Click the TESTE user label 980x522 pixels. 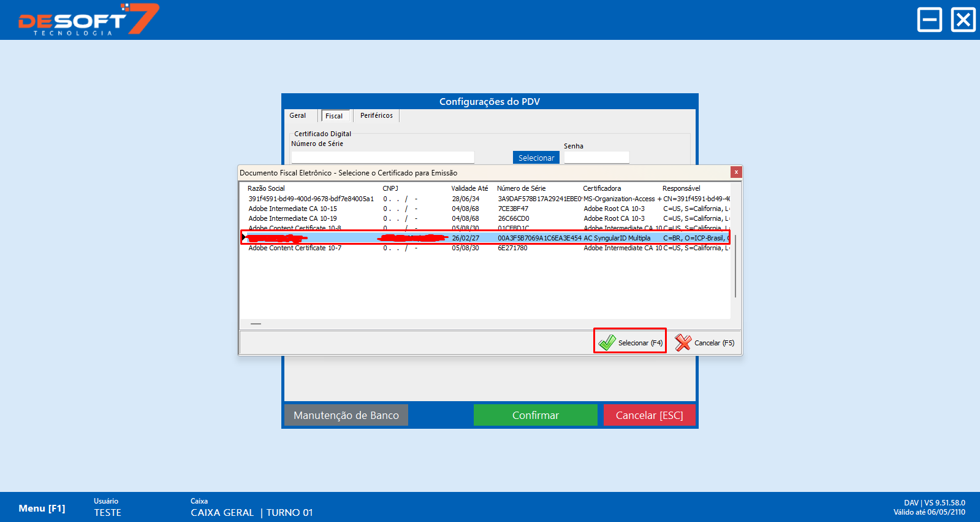(108, 513)
